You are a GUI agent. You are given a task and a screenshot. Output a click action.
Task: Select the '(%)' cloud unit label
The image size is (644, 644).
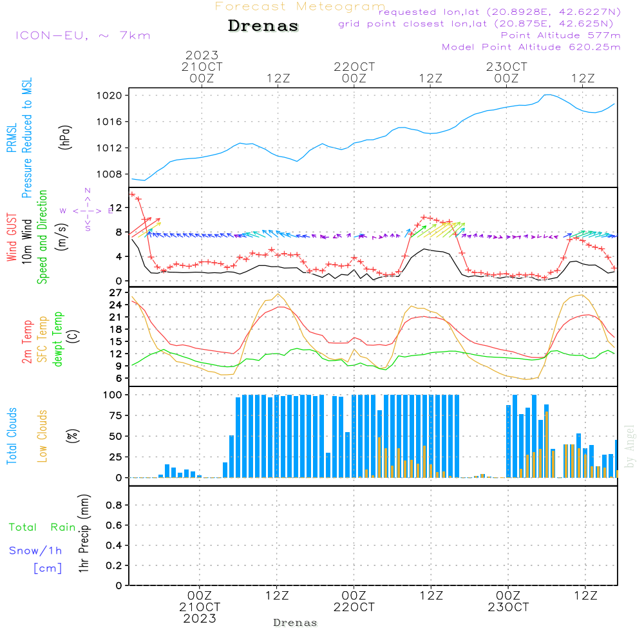coord(73,436)
